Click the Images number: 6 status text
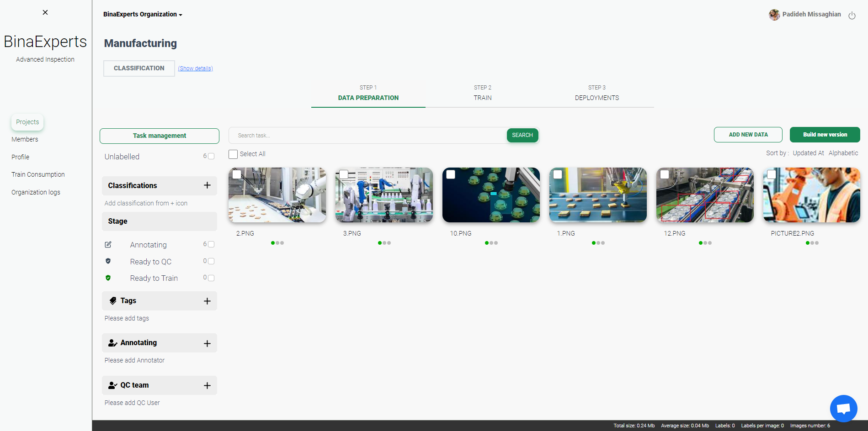This screenshot has height=431, width=868. 810,426
